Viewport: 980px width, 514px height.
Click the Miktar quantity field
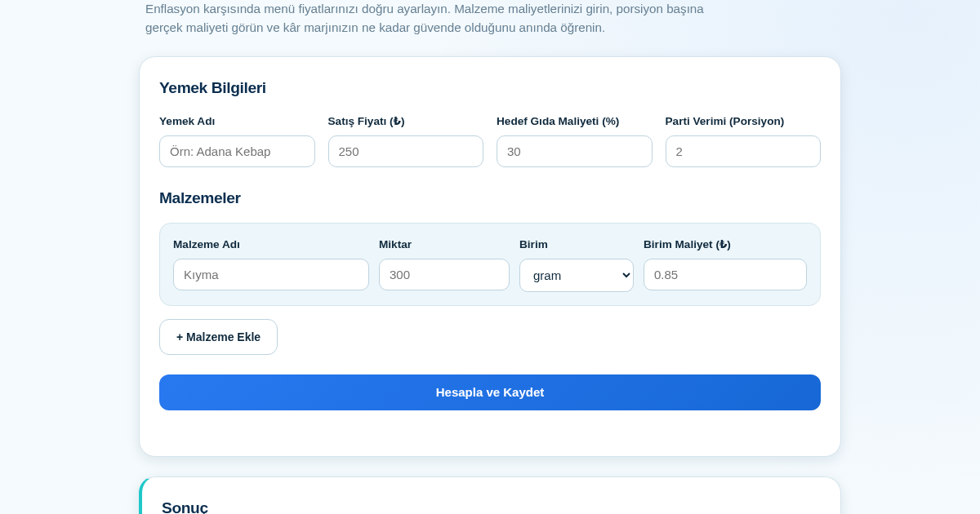click(x=444, y=274)
